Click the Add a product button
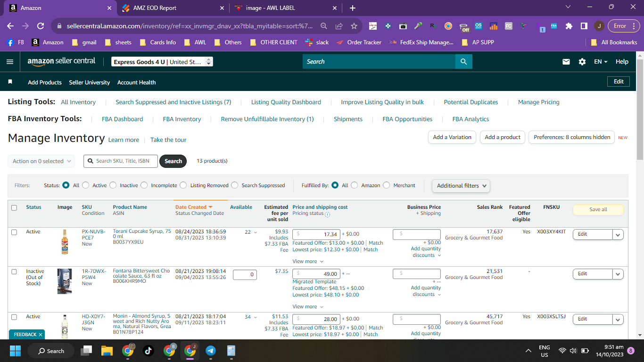Viewport: 644px width, 362px height. pos(503,137)
